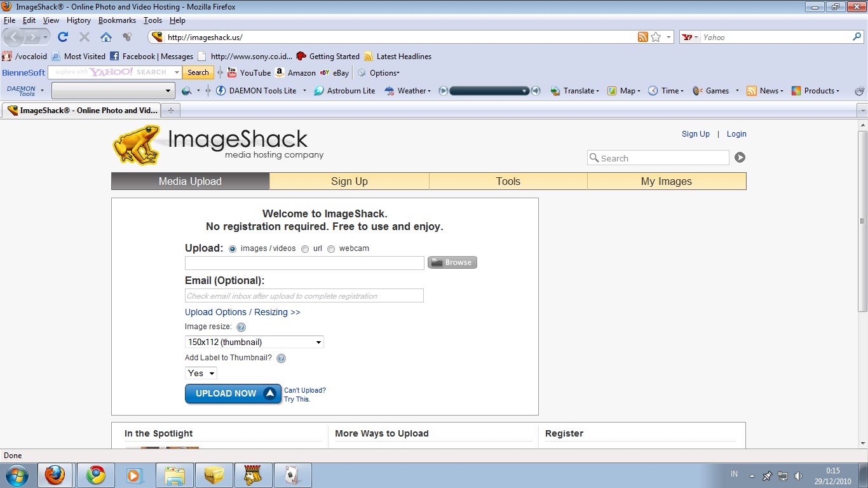Switch to the My Images tab

pyautogui.click(x=667, y=181)
